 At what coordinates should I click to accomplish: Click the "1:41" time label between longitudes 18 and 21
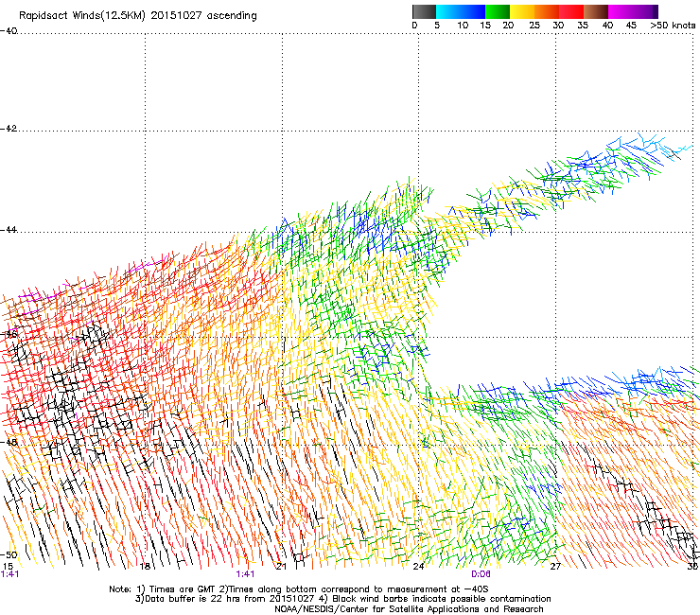pyautogui.click(x=246, y=574)
